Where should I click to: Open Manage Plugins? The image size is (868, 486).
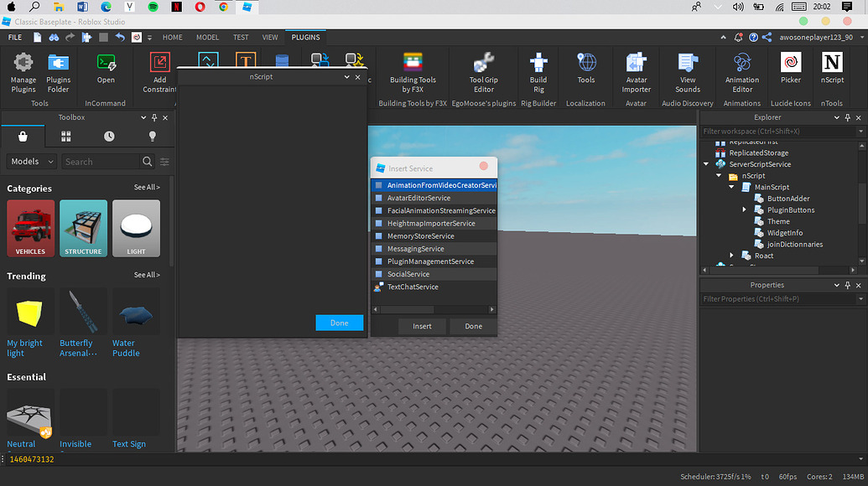pos(23,73)
